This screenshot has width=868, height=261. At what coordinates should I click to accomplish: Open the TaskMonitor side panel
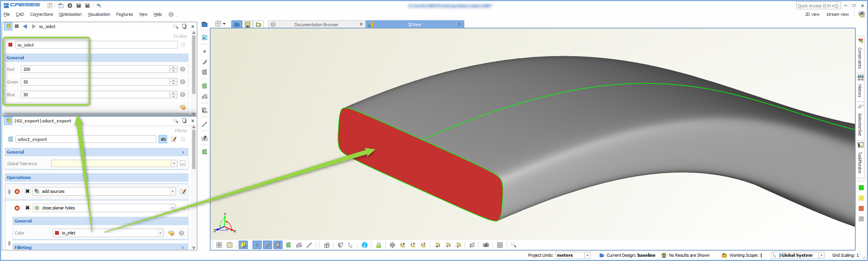coord(860,159)
